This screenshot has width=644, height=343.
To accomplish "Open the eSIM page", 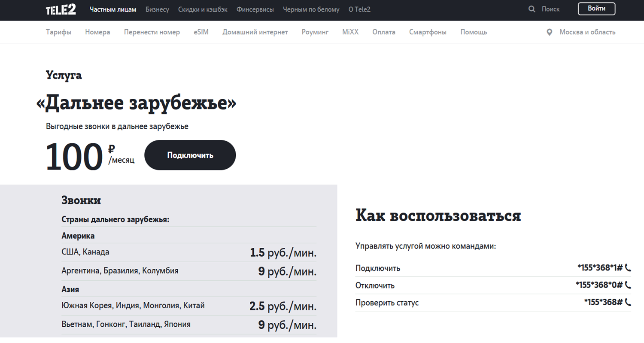I will [201, 32].
